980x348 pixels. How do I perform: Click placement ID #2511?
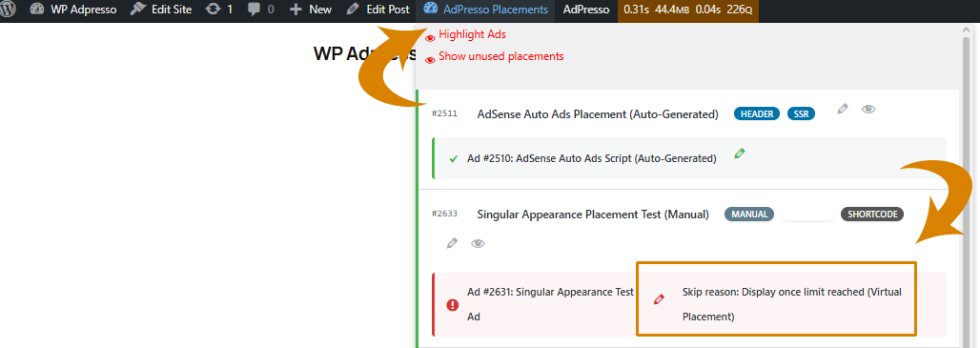point(444,114)
